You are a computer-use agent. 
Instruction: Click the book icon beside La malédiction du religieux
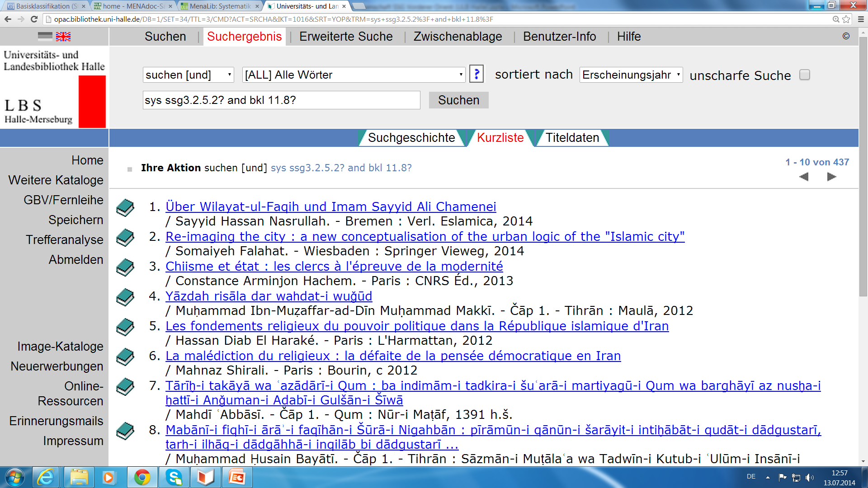point(125,357)
